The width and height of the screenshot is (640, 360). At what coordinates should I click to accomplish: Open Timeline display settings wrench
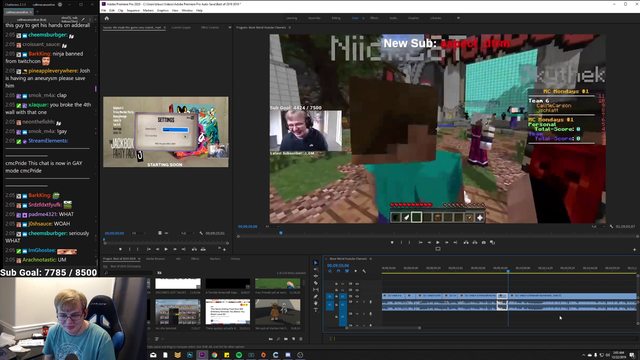click(x=364, y=271)
